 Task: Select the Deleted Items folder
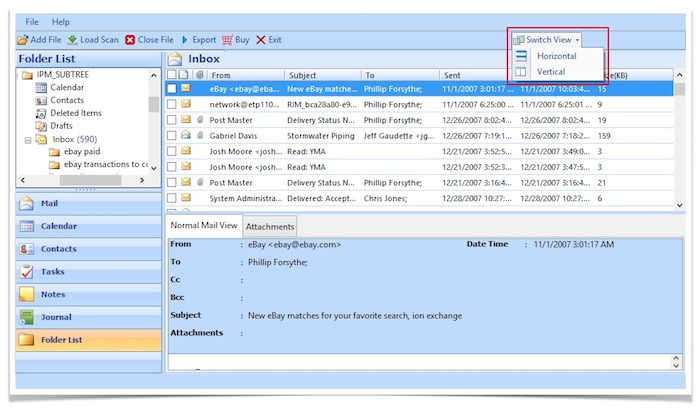pyautogui.click(x=76, y=113)
